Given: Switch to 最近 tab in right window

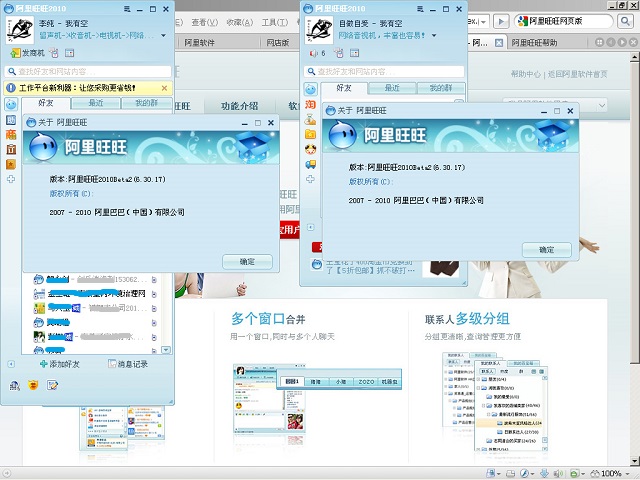Looking at the screenshot, I should coord(392,88).
